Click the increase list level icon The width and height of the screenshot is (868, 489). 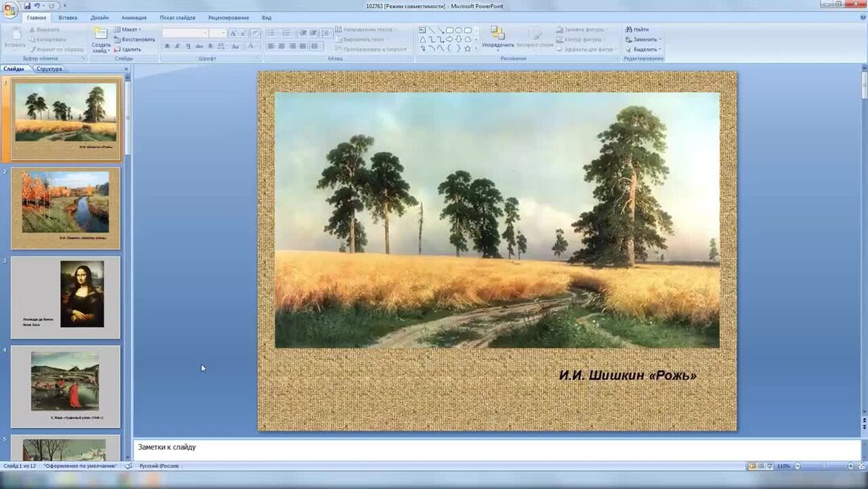coord(313,33)
